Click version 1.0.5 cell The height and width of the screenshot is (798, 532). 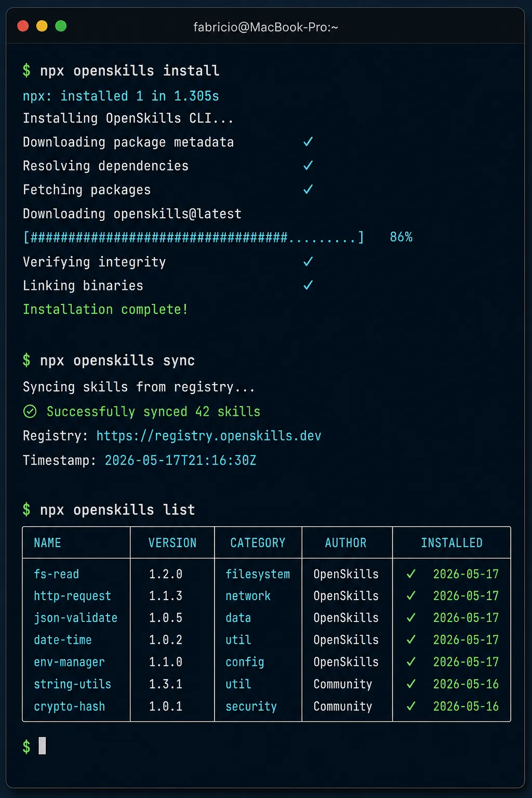(x=166, y=618)
